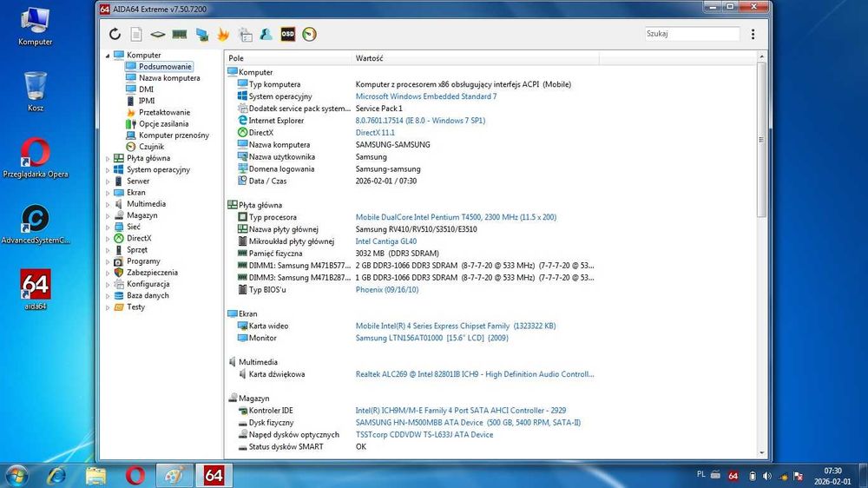Click the list scrollbar down arrow
The height and width of the screenshot is (488, 868).
762,452
